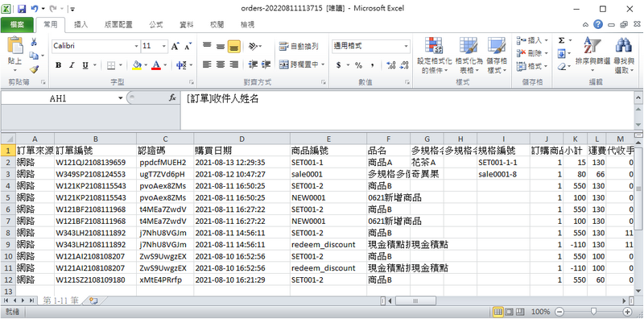Open the Calibri font name dropdown

point(136,46)
